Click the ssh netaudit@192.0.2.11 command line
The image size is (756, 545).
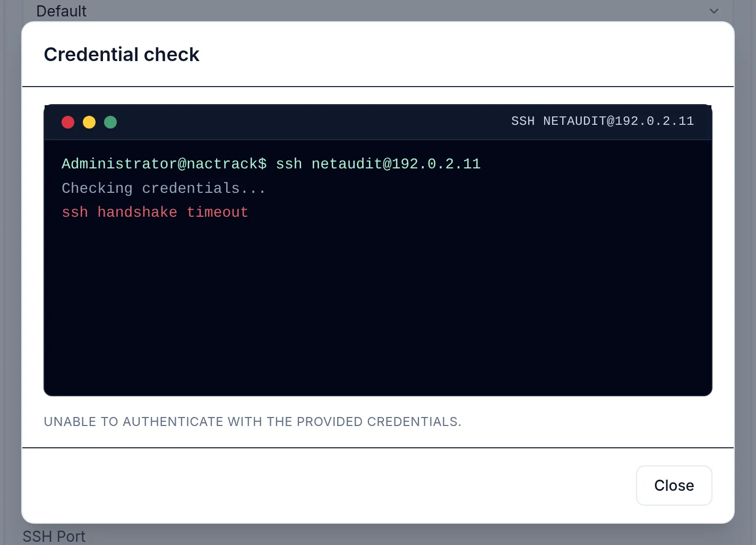tap(271, 164)
